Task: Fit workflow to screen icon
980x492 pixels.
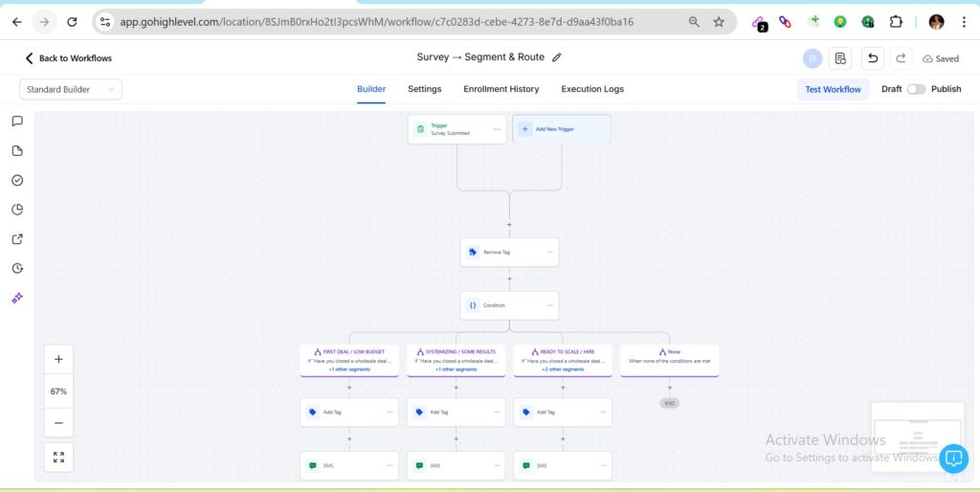Action: [x=58, y=457]
